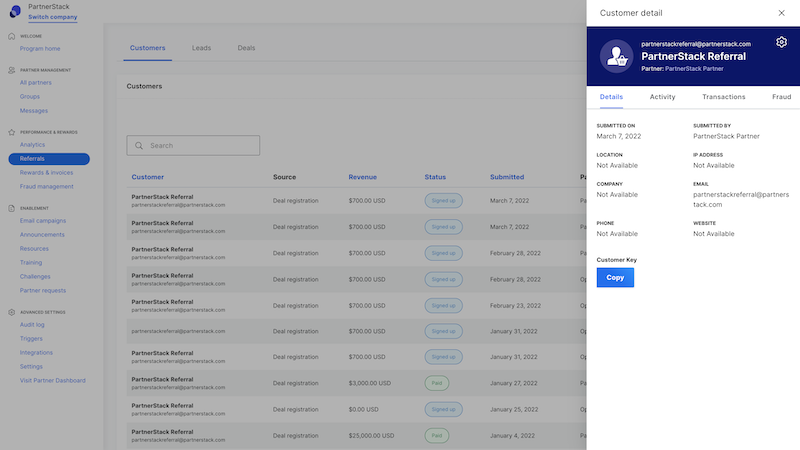Click the February 23, 2022 submitted date

(515, 306)
